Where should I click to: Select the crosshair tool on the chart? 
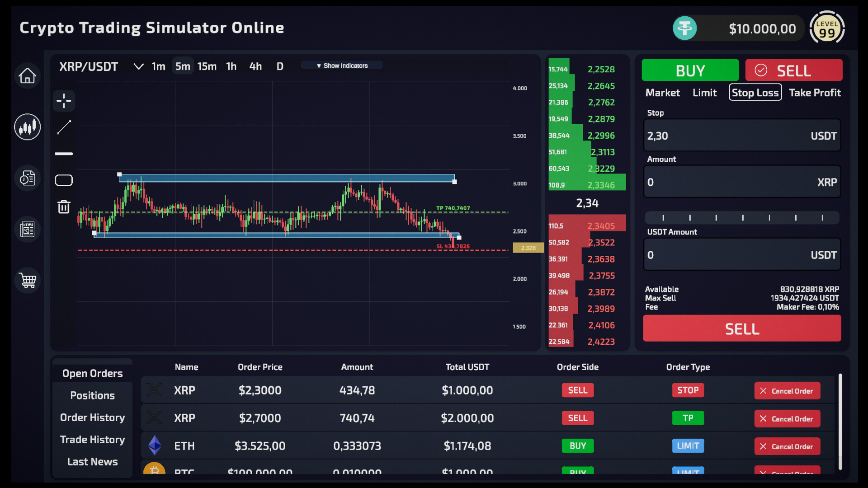(x=64, y=101)
